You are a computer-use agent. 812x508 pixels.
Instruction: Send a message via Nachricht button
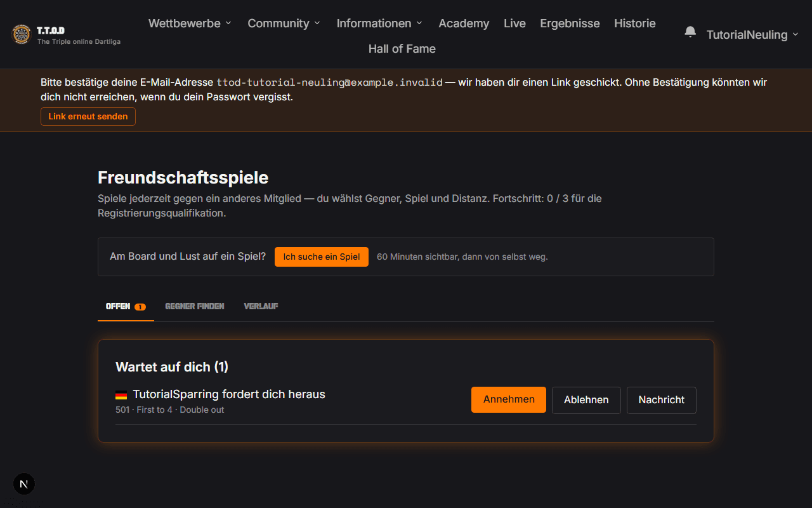click(x=662, y=400)
